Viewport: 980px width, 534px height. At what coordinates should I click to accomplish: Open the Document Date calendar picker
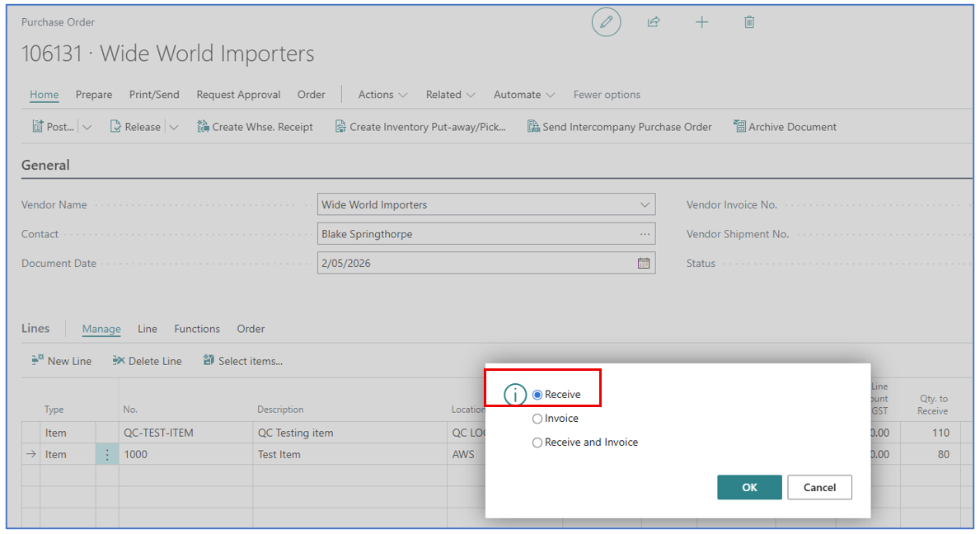pyautogui.click(x=644, y=264)
